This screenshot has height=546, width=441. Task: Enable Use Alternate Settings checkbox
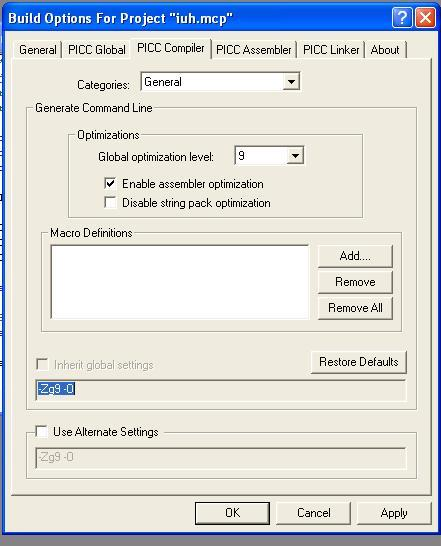point(42,431)
